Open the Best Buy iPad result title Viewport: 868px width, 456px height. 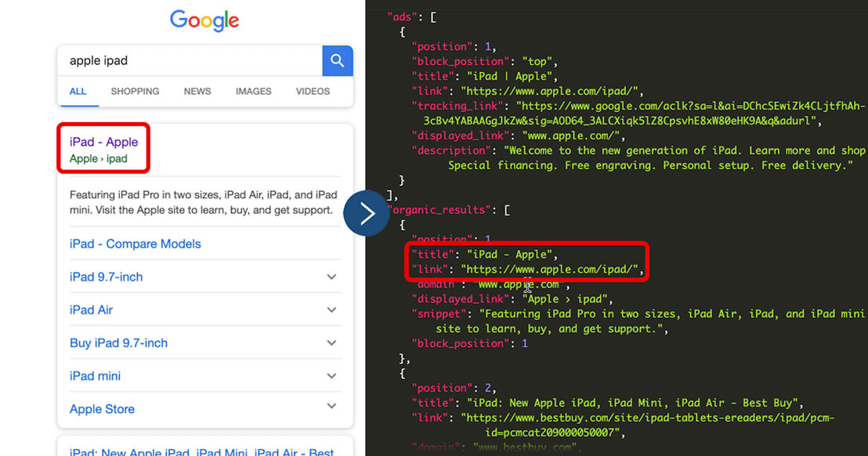pos(201,451)
